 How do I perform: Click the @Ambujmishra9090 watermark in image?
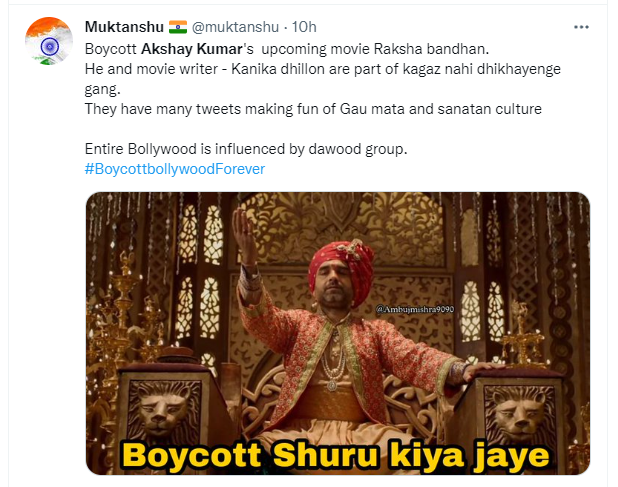[x=415, y=309]
